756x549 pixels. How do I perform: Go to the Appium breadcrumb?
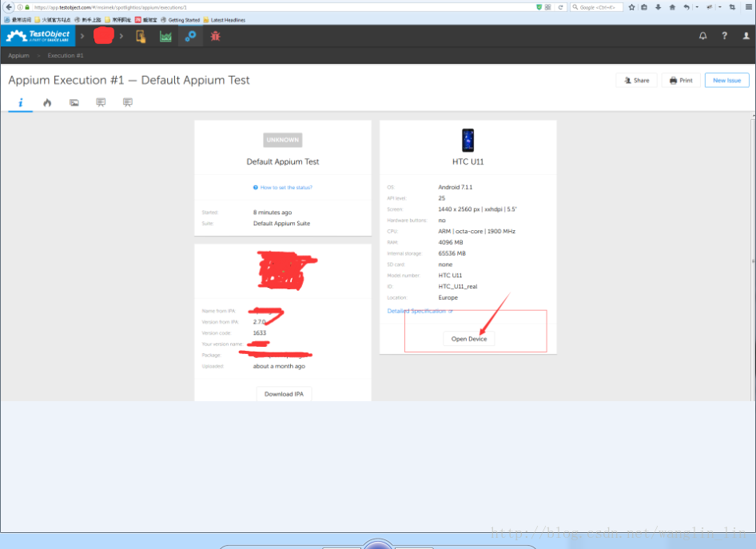tap(19, 55)
